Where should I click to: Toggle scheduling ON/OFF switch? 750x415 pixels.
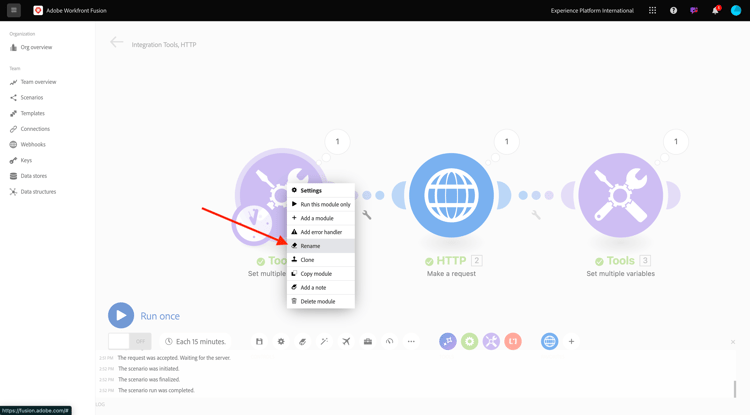(x=130, y=341)
